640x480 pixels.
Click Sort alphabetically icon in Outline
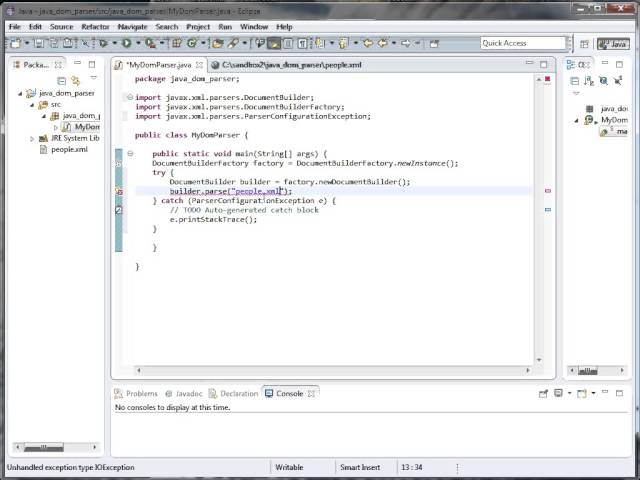click(589, 81)
